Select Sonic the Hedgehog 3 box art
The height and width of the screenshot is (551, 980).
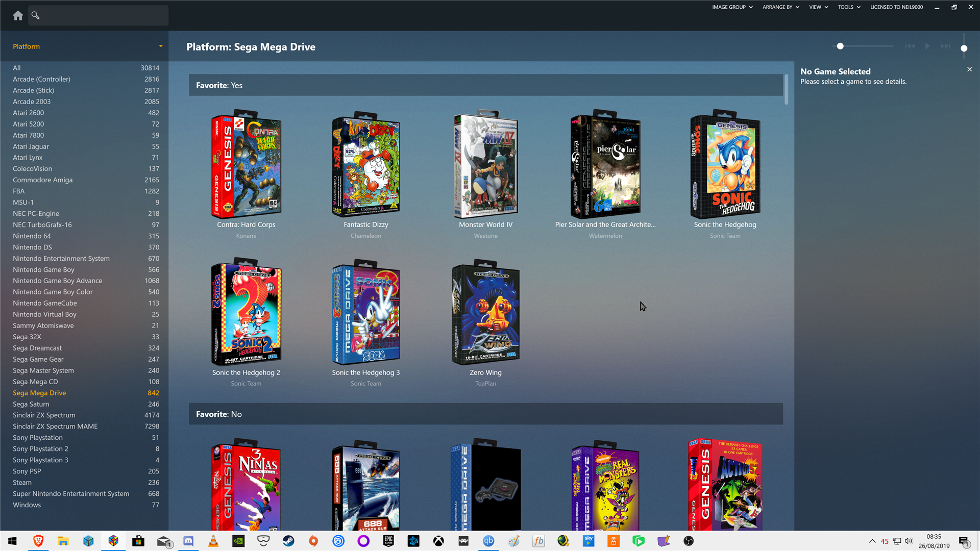pyautogui.click(x=366, y=312)
